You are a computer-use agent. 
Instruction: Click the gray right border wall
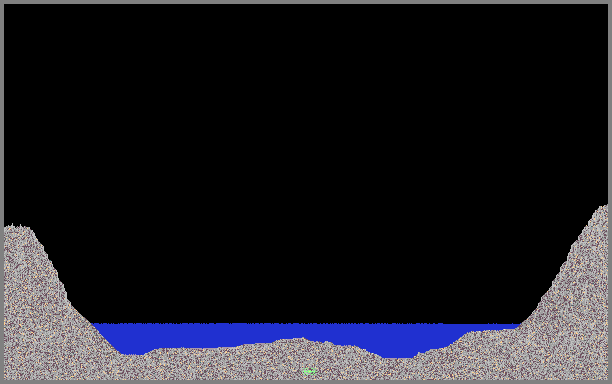[610, 192]
